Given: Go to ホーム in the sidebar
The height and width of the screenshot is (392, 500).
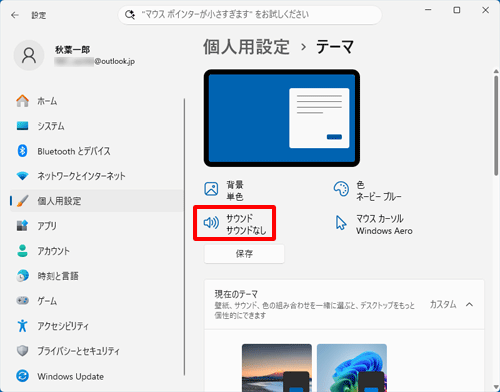Looking at the screenshot, I should tap(97, 101).
